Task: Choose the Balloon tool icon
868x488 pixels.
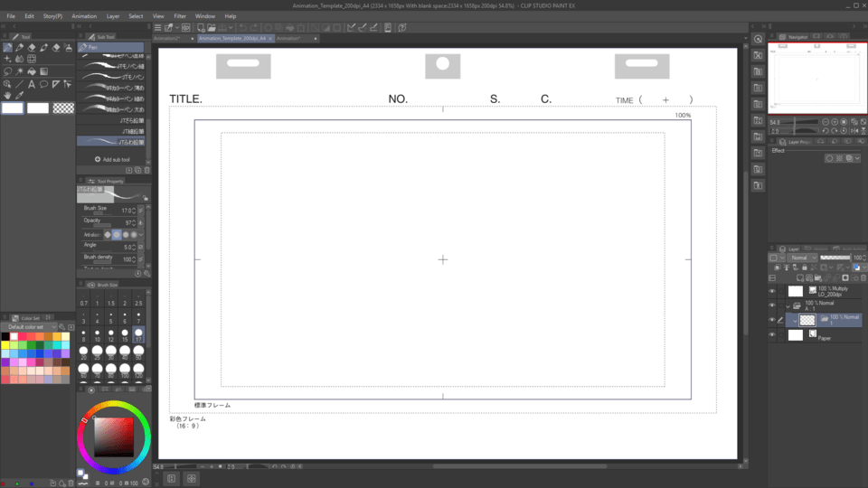Action: [43, 84]
